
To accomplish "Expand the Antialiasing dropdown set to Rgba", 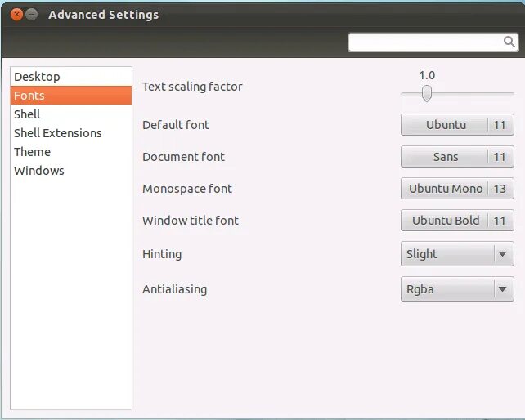I will point(457,288).
